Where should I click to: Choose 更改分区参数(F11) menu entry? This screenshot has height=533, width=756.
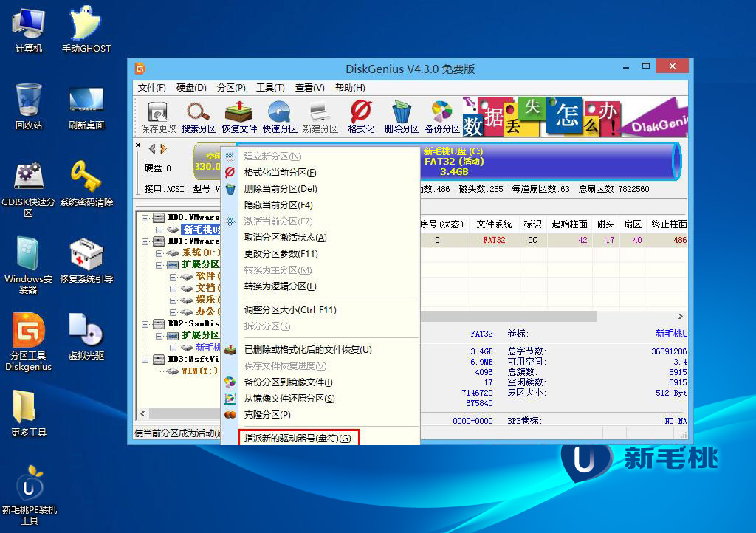click(x=320, y=254)
